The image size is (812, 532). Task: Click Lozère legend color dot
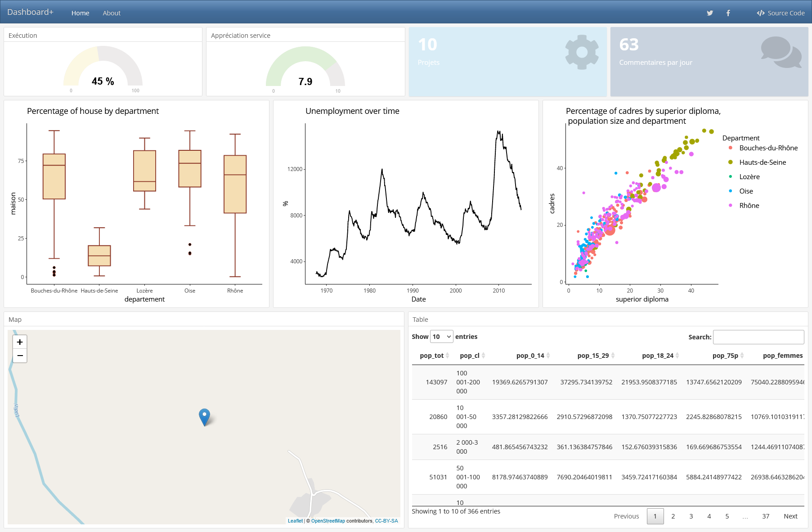pos(730,176)
